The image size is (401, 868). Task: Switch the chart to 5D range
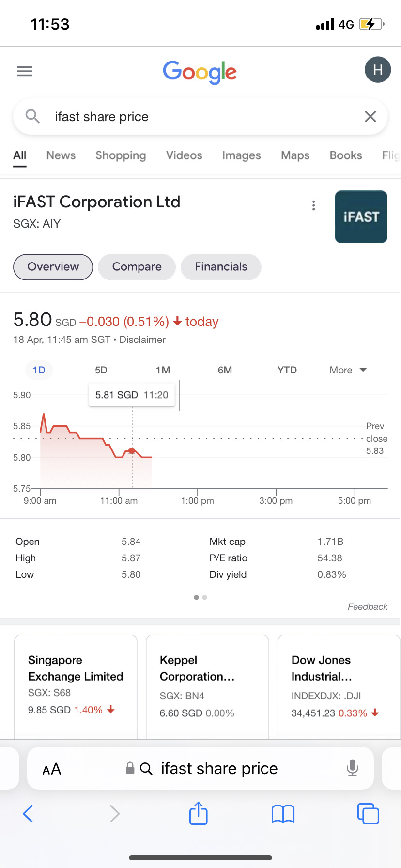point(101,370)
